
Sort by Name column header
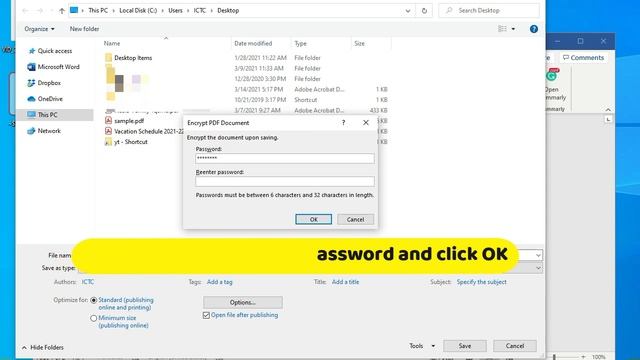click(112, 43)
